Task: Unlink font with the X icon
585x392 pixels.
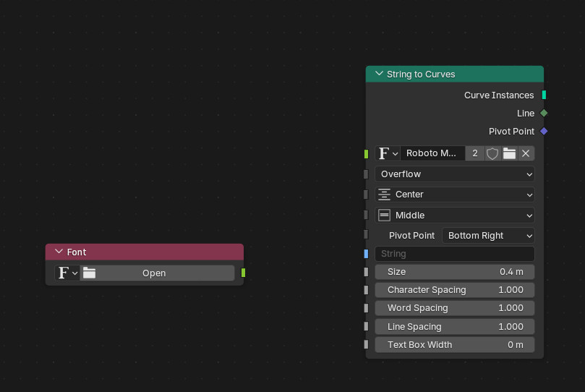Action: coord(526,153)
